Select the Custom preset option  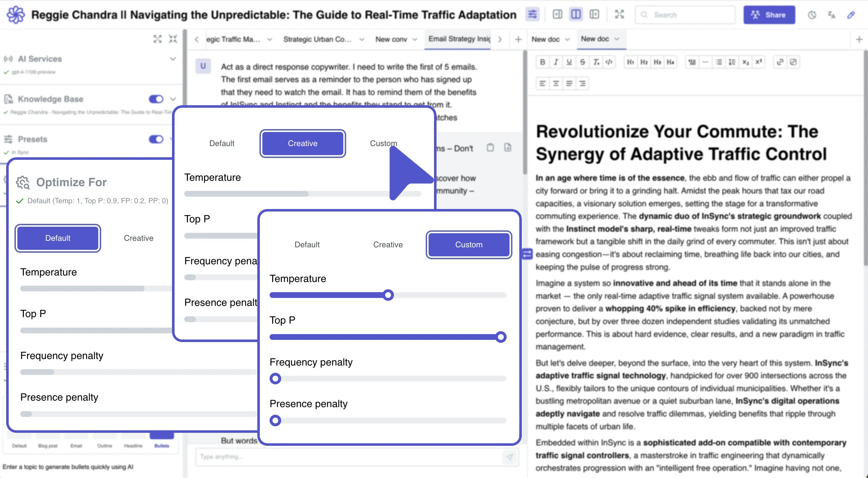[x=468, y=245]
